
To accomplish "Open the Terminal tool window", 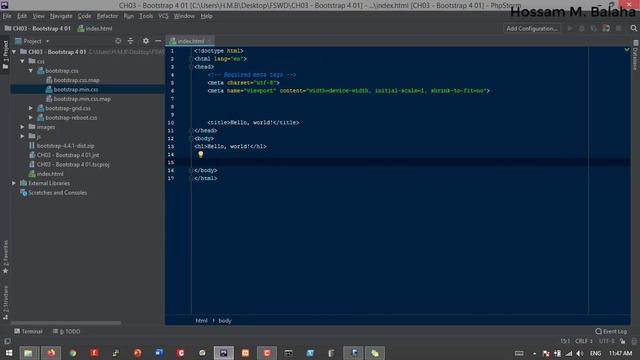I will (29, 331).
